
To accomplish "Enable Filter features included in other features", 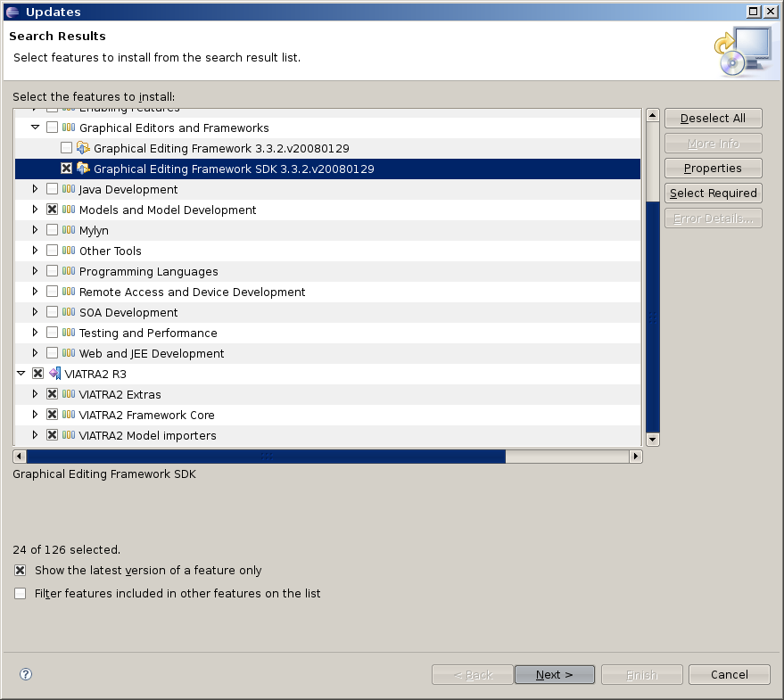I will tap(20, 593).
